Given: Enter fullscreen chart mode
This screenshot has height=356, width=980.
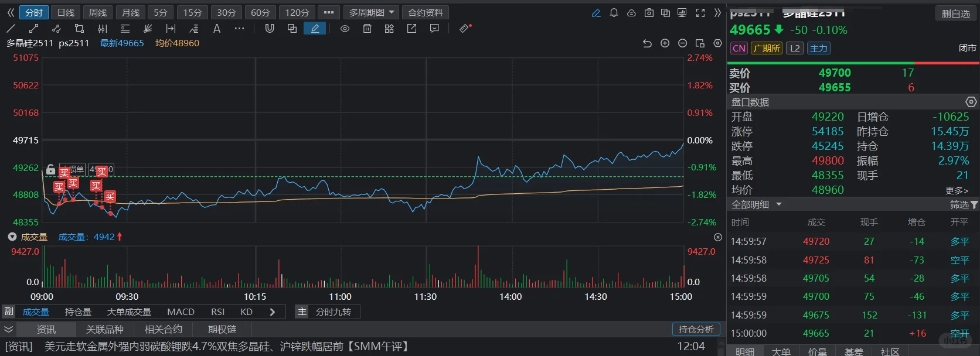Looking at the screenshot, I should pos(700,12).
